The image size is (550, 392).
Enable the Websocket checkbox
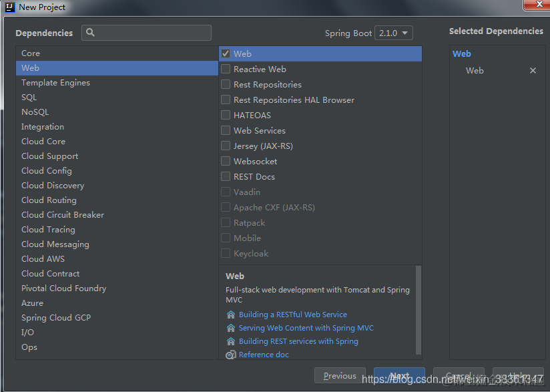(x=226, y=161)
